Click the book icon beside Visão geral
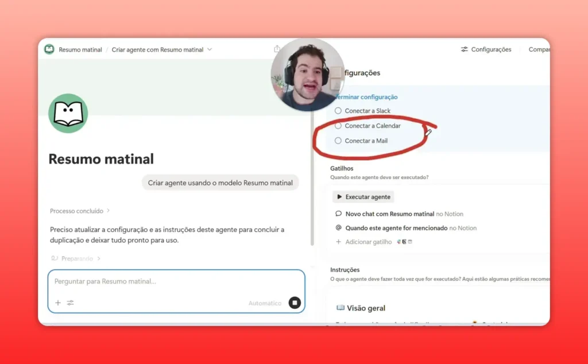 (342, 308)
